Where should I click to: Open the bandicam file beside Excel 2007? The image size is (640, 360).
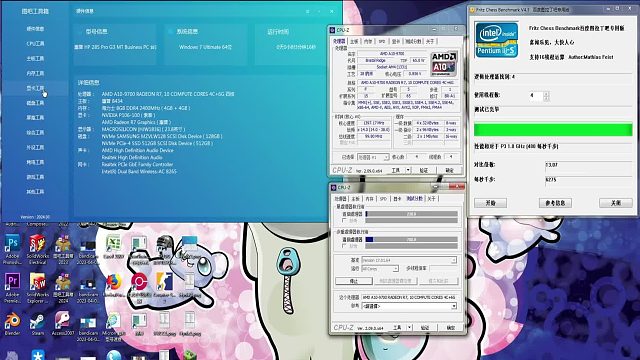pos(88,244)
